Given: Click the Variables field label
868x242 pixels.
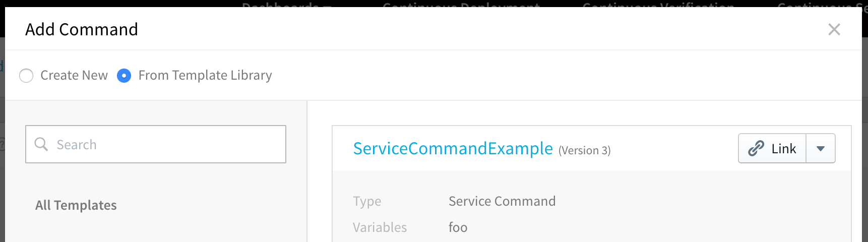Looking at the screenshot, I should [x=380, y=227].
